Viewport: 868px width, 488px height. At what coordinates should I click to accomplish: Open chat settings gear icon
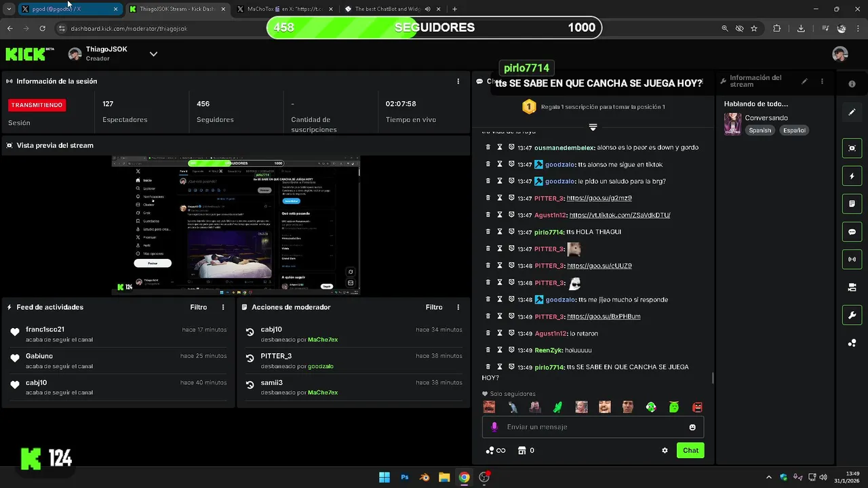(665, 450)
